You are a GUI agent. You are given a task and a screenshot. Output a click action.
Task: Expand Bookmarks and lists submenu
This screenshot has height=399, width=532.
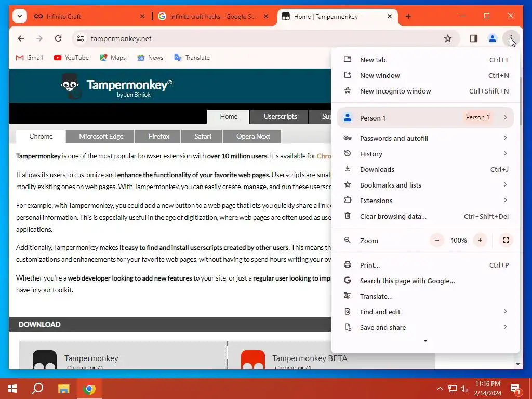tap(425, 185)
